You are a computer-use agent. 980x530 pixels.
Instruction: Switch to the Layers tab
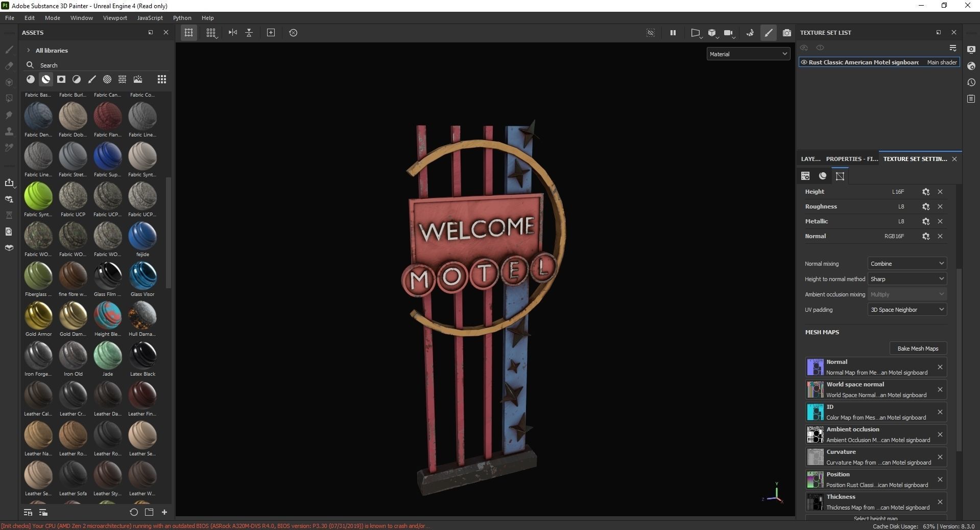[810, 159]
